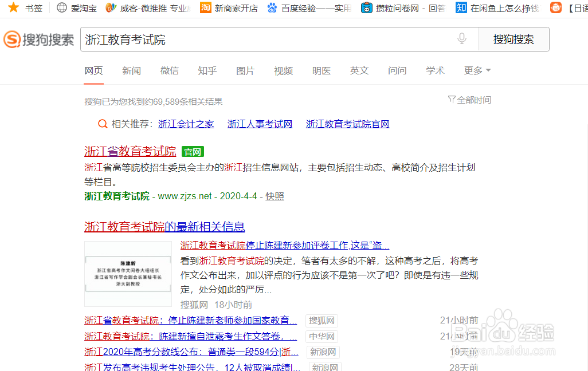Open 停止陈建新老师参加国家教育 news link

click(190, 321)
